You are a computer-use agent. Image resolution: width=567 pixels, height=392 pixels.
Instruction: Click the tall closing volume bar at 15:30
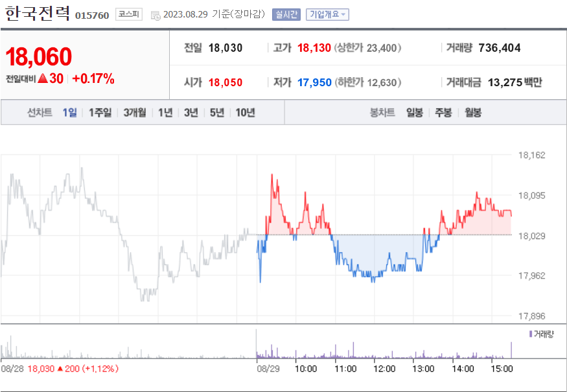[511, 350]
